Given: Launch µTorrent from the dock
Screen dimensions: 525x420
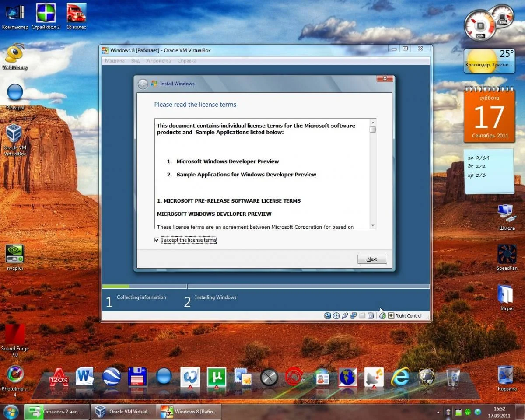Looking at the screenshot, I should click(x=217, y=377).
